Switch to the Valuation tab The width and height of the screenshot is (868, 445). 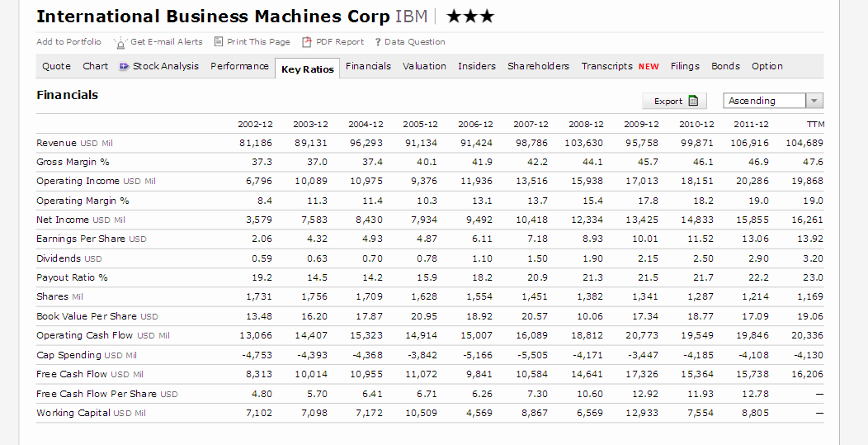coord(424,66)
